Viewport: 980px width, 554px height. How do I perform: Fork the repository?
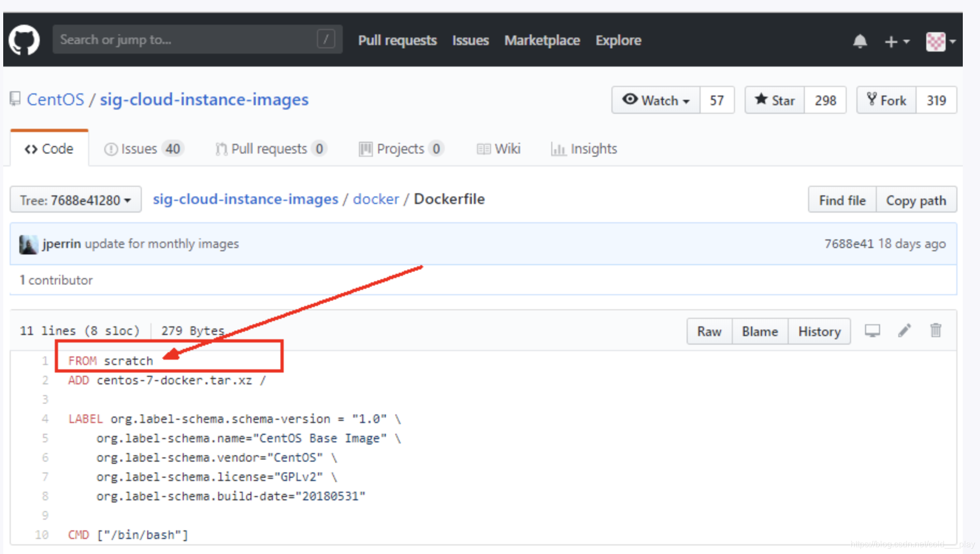(886, 100)
